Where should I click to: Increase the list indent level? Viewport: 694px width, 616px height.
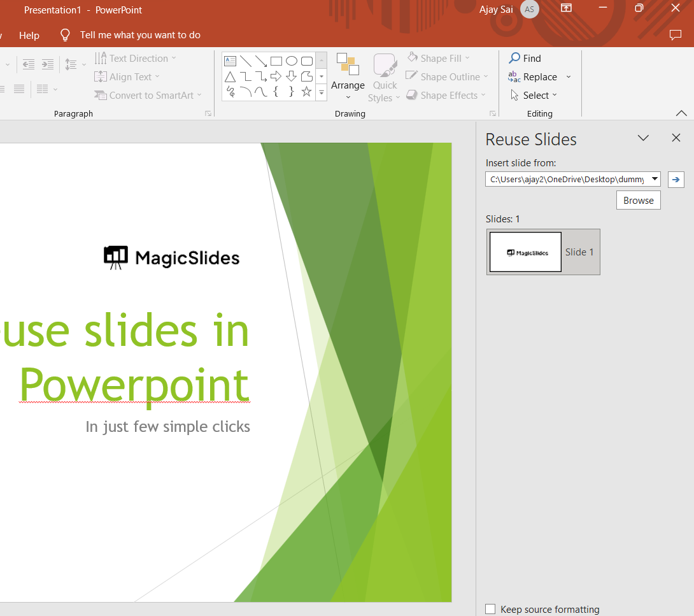[x=48, y=64]
